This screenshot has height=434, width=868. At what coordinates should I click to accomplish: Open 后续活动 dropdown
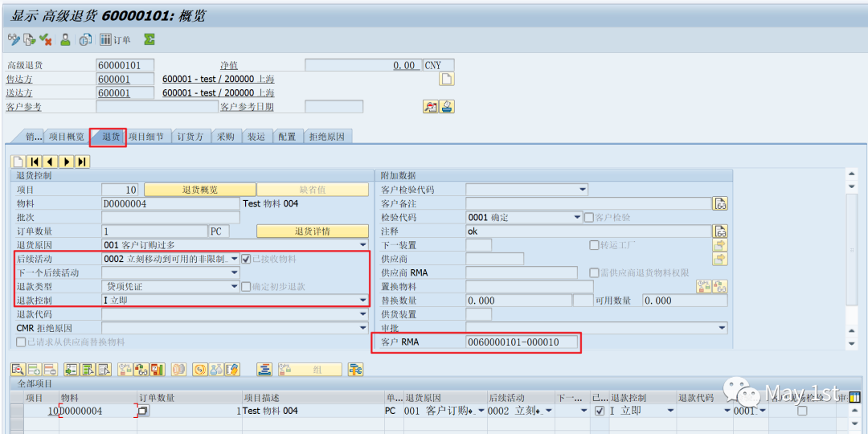point(234,259)
